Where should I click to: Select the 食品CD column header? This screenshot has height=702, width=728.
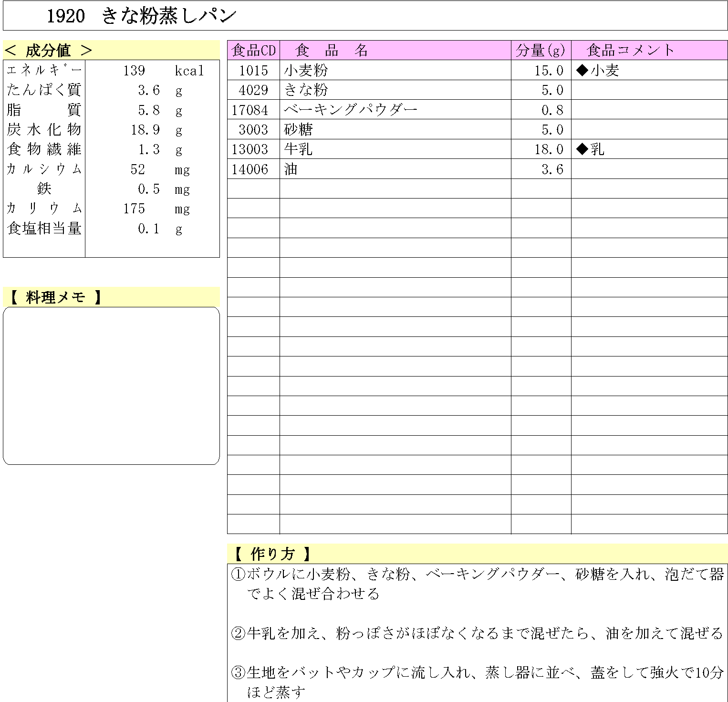pos(253,50)
